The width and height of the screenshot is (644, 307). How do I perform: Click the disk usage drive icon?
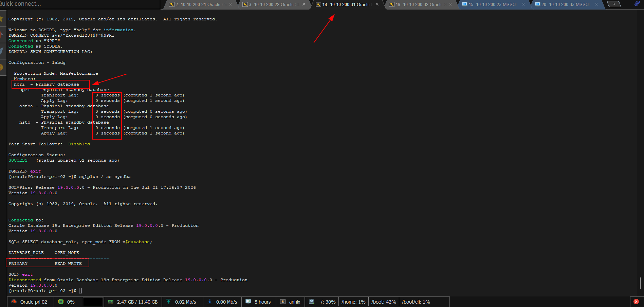pos(312,302)
